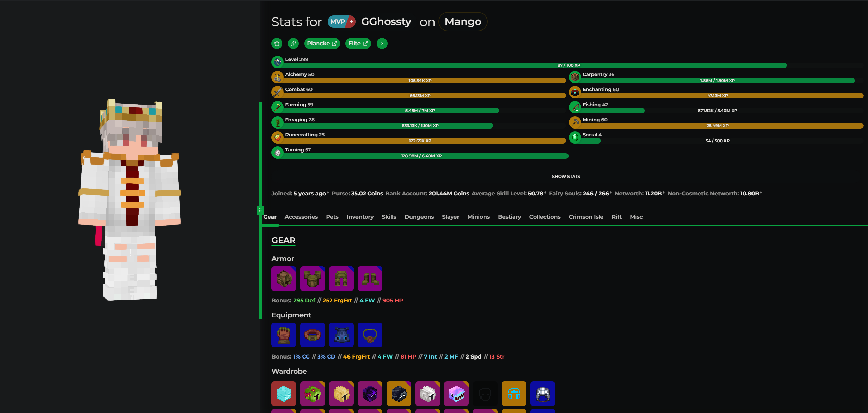
Task: Open the Mango profile selector
Action: tap(463, 22)
